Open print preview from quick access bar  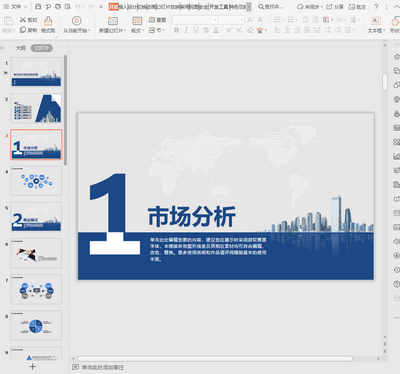[68, 7]
